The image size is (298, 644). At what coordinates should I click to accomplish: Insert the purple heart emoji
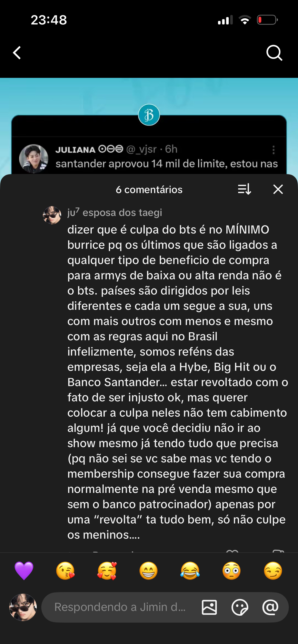point(24,571)
